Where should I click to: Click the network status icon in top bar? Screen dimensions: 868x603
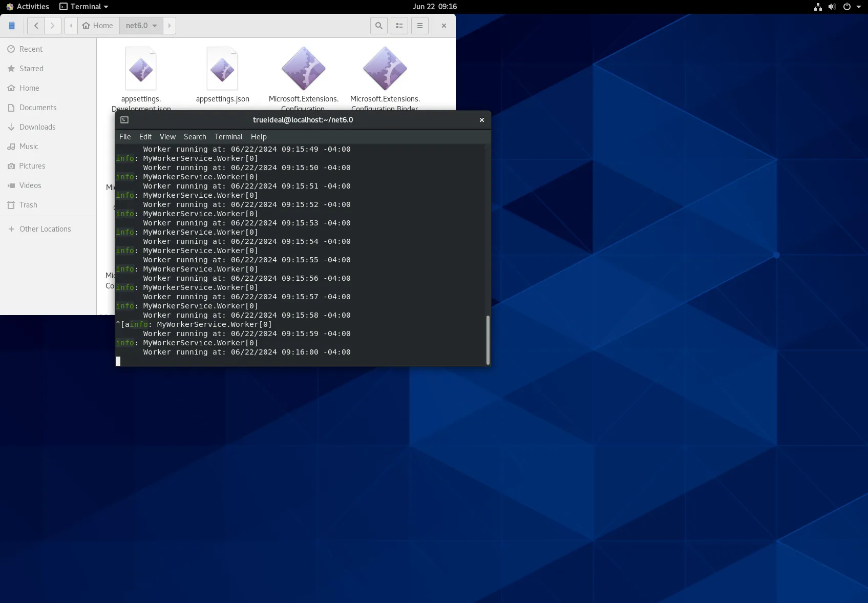pos(818,7)
